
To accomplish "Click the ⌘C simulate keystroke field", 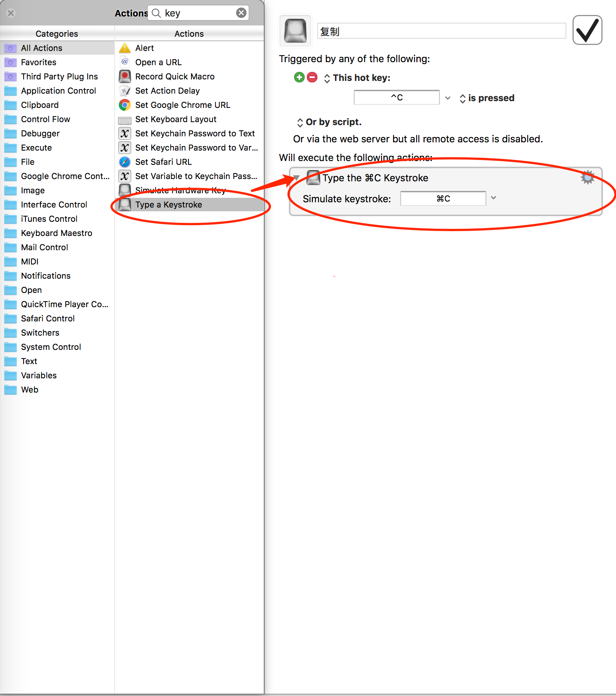I will (443, 199).
